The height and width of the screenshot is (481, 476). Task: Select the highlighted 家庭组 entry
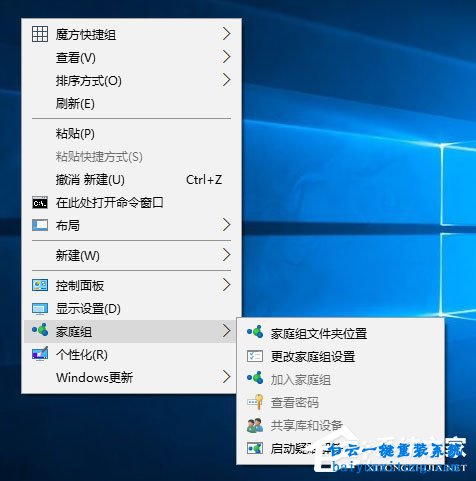pyautogui.click(x=131, y=331)
